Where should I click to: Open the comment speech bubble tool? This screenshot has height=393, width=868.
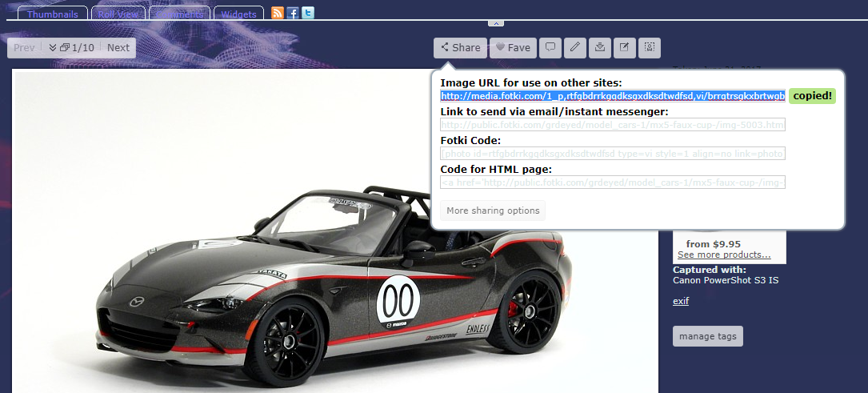coord(550,48)
